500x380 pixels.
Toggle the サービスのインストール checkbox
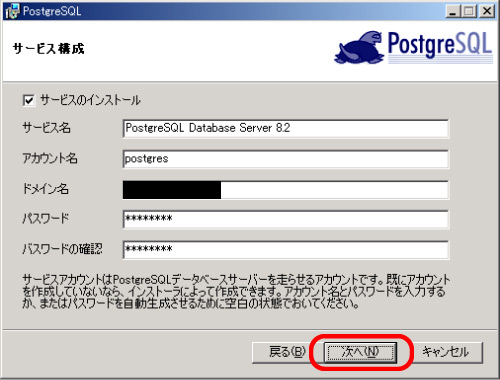29,100
